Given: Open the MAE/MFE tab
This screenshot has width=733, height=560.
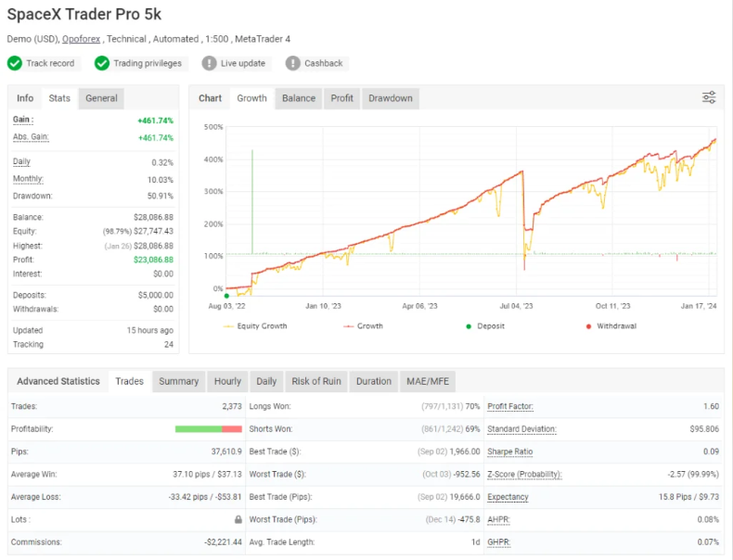Looking at the screenshot, I should (428, 381).
